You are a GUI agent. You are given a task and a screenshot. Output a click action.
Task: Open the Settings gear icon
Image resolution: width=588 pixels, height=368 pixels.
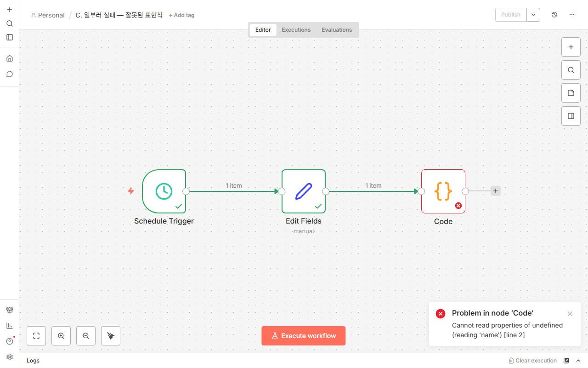click(x=10, y=357)
